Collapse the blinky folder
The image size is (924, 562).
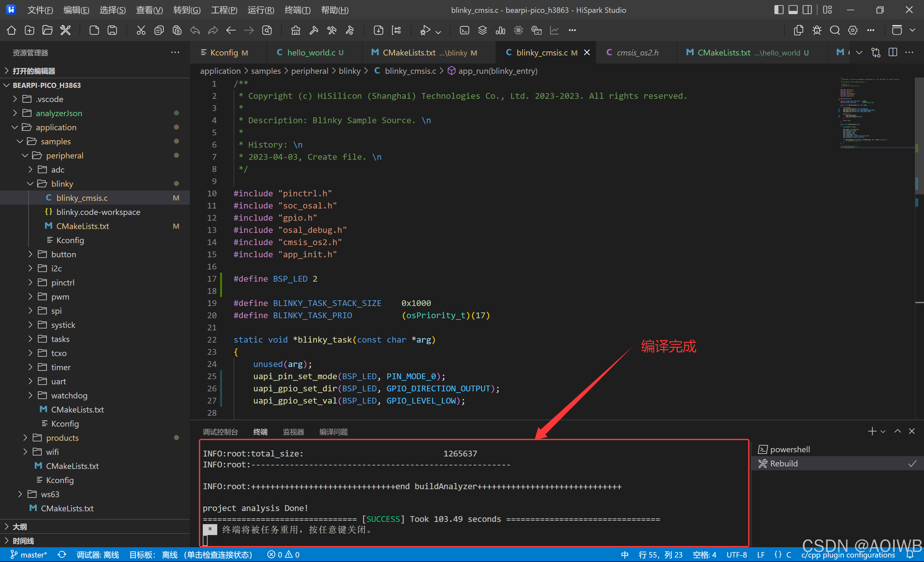pyautogui.click(x=62, y=184)
